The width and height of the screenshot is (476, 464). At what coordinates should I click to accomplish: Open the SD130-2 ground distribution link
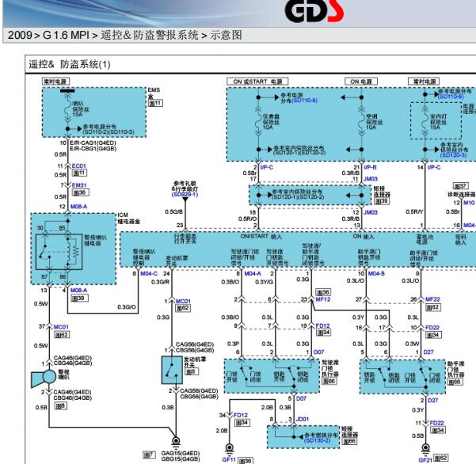[318, 440]
